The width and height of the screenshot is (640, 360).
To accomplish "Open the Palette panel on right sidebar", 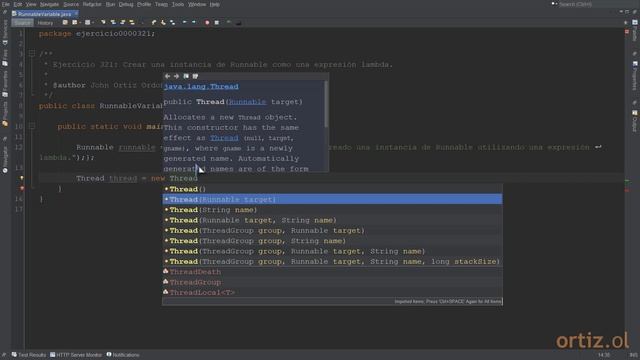I will click(x=635, y=31).
